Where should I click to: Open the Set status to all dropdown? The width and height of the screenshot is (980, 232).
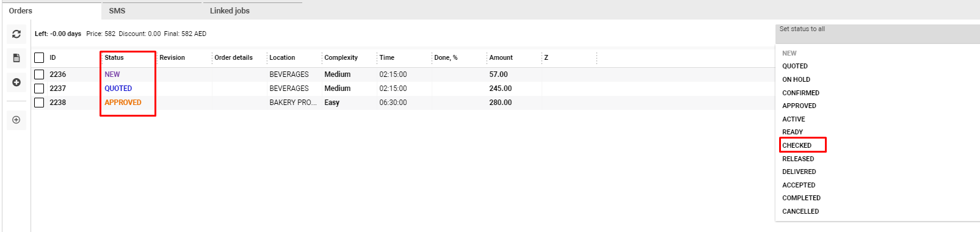coord(877,34)
